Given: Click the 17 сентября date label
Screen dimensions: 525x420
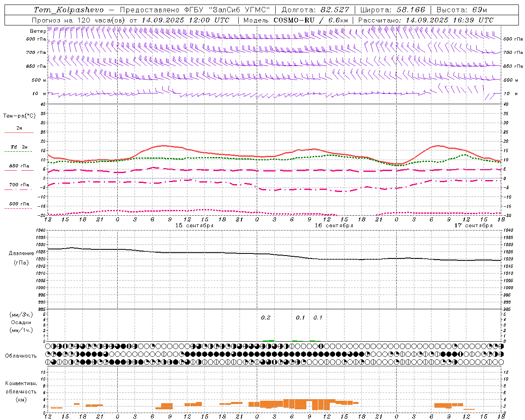Looking at the screenshot, I should pyautogui.click(x=473, y=226).
